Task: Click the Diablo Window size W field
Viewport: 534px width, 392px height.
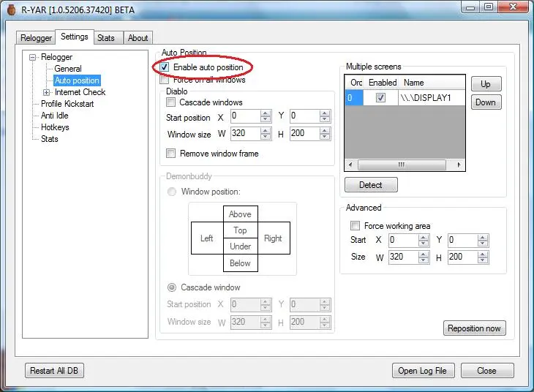Action: (245, 135)
